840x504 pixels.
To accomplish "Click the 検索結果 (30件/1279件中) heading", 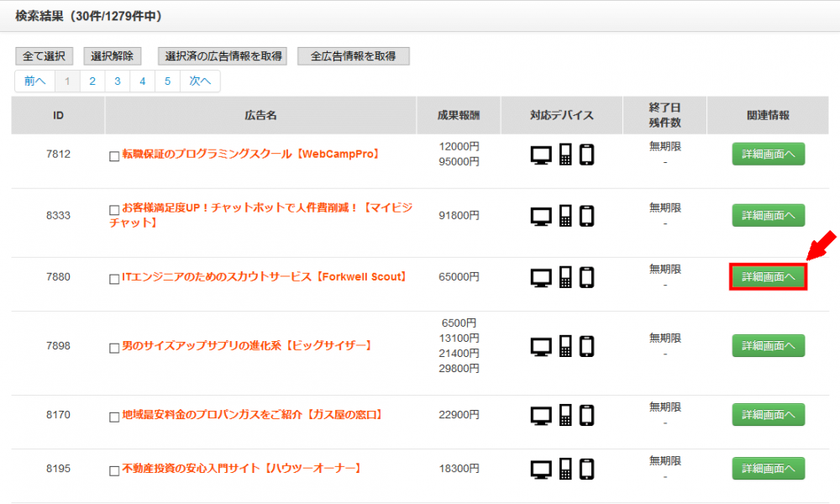I will coord(88,16).
